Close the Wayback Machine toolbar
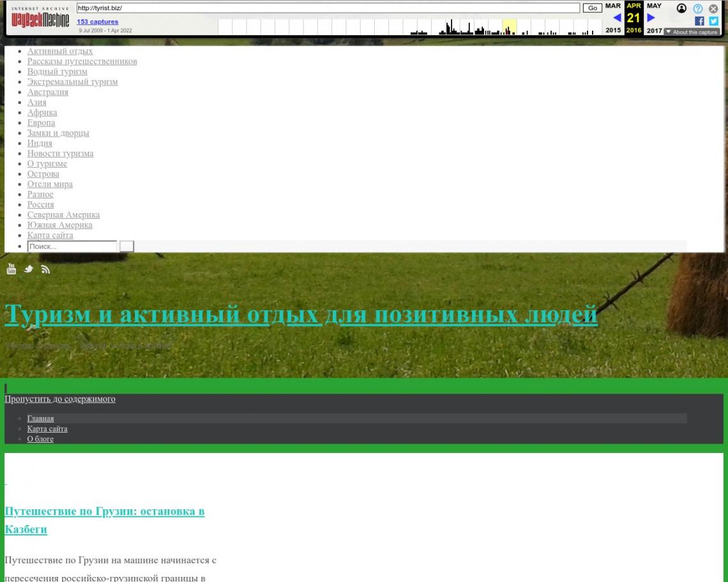 pos(713,8)
